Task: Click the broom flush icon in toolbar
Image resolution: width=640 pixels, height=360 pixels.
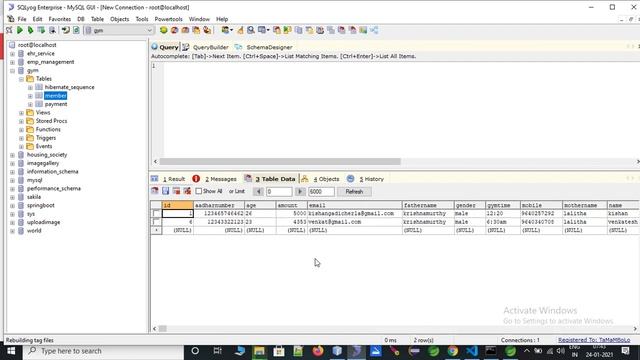Action: click(240, 30)
